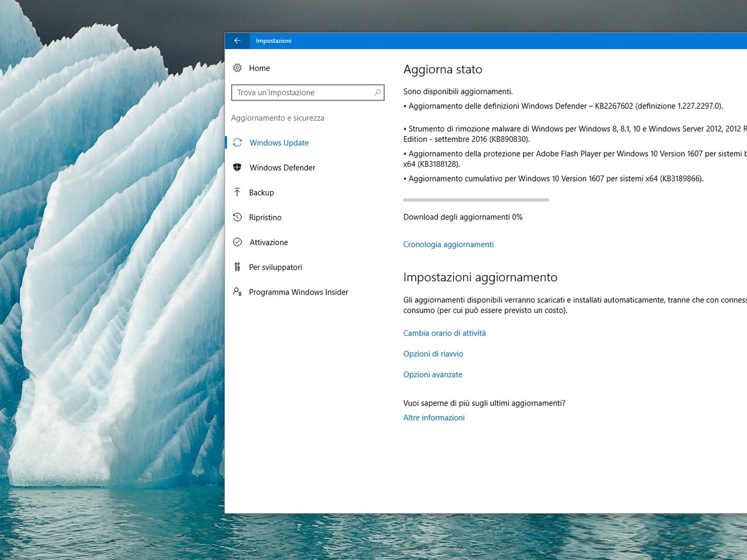Viewport: 747px width, 560px height.
Task: Click the Ripristino history icon
Action: [x=237, y=217]
